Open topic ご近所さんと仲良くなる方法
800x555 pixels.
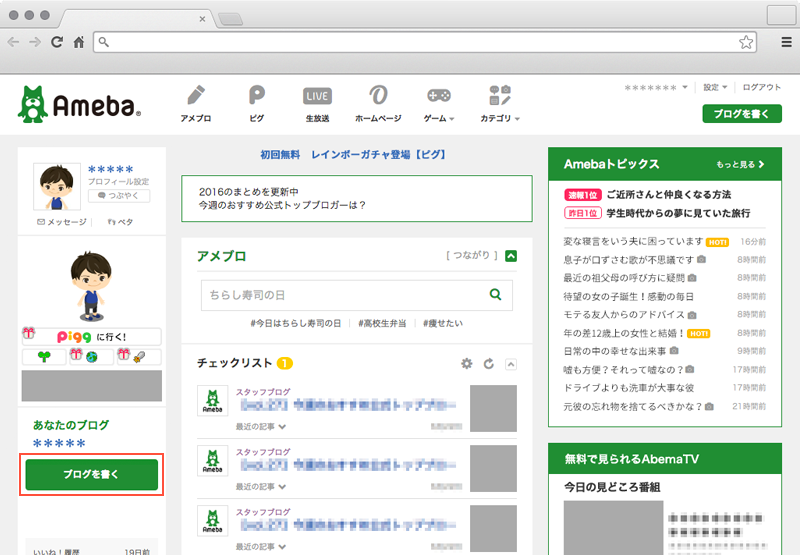669,195
